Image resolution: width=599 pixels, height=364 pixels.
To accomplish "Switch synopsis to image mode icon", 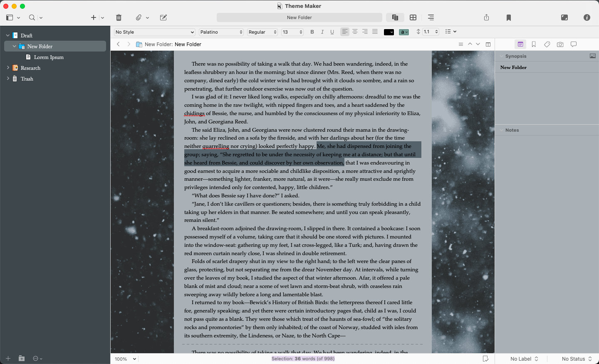I will (593, 56).
